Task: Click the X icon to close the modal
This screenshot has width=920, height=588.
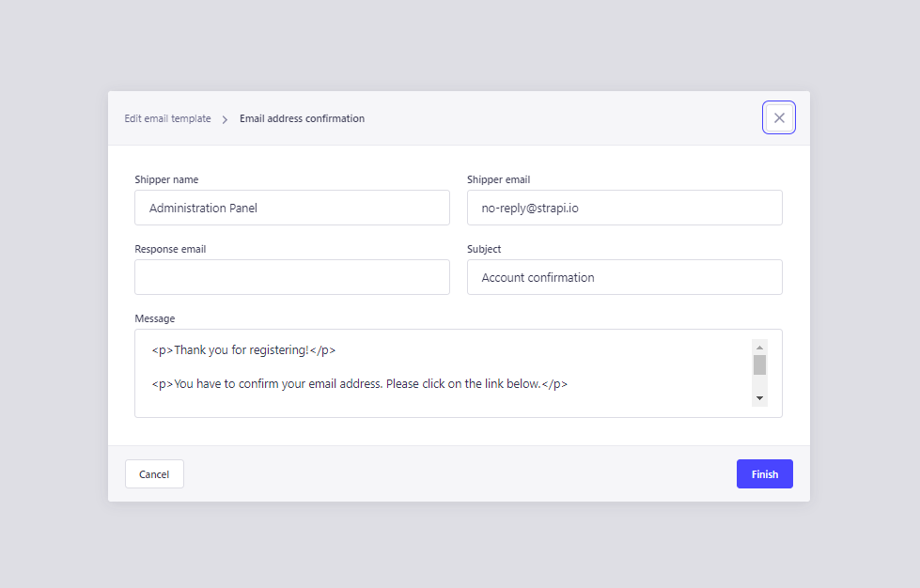Action: click(x=778, y=117)
